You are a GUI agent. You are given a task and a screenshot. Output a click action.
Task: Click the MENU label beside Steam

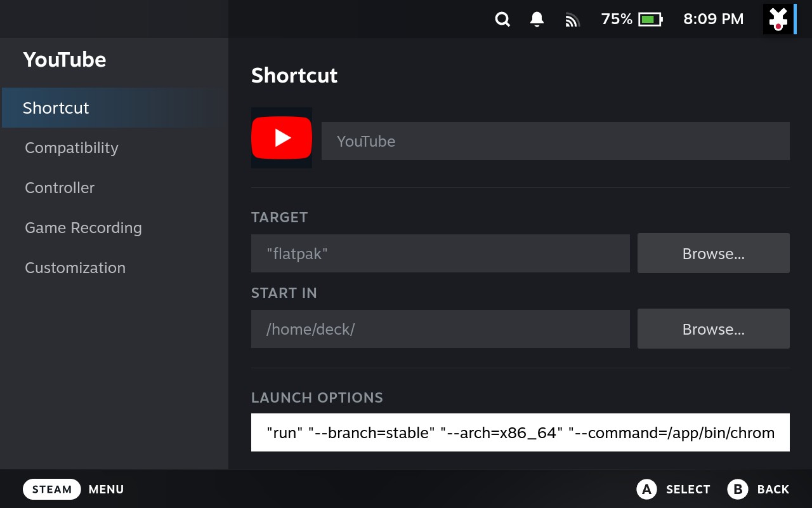[107, 490]
